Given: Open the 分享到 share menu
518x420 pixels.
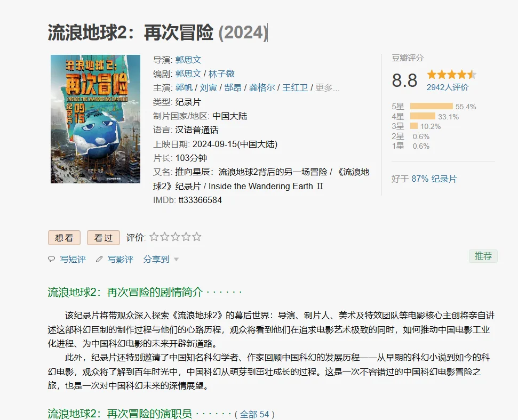Looking at the screenshot, I should tap(156, 259).
